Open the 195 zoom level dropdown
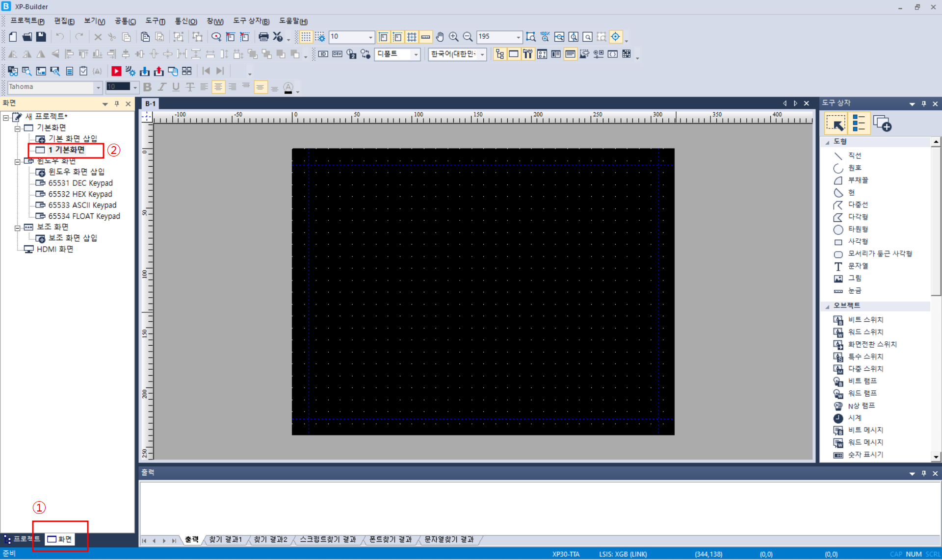Screen dimensions: 942x560 tap(518, 37)
